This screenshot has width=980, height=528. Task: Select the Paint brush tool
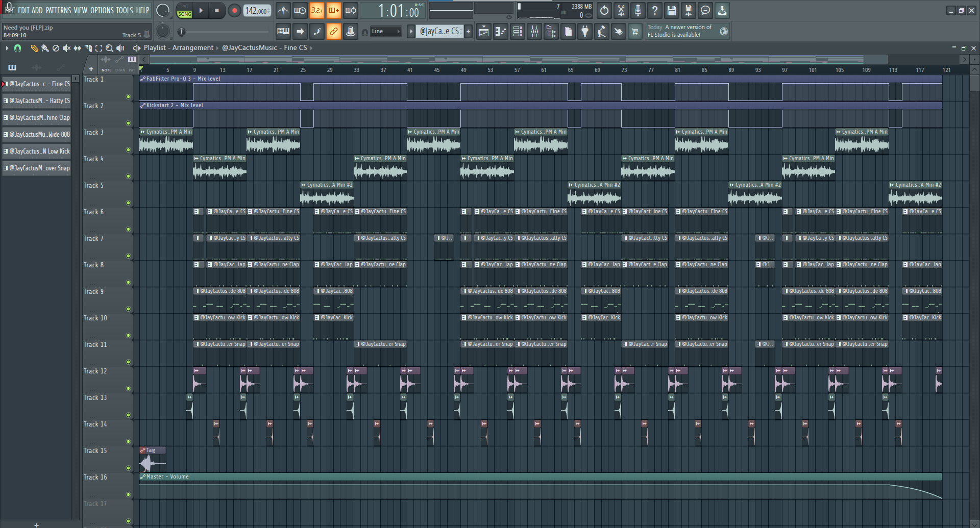[45, 48]
